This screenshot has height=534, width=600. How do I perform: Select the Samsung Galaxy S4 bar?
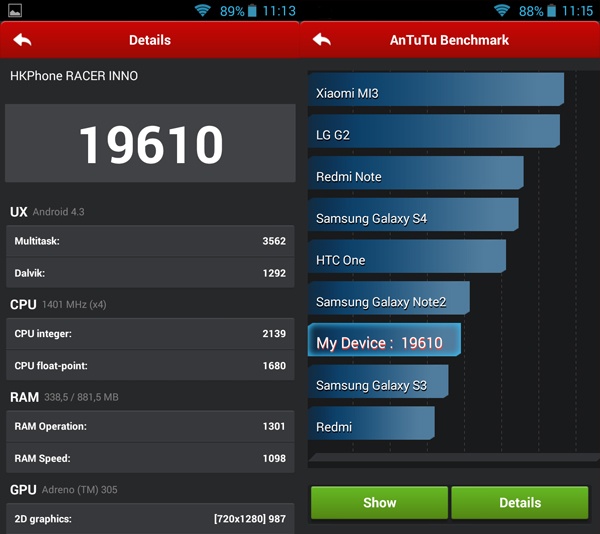[x=413, y=214]
